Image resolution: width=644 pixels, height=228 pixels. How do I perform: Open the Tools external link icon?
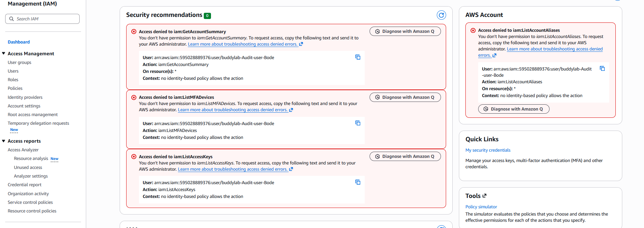coord(484,196)
